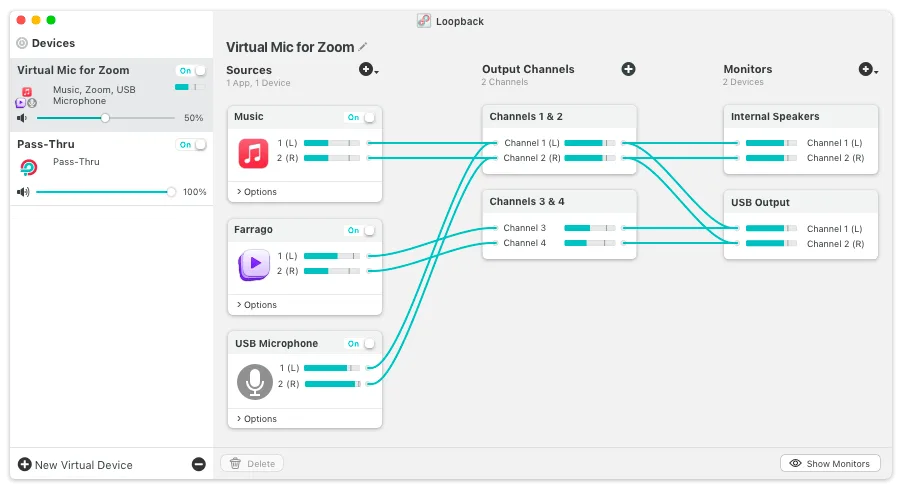
Task: Click the Devices header icon
Action: [x=22, y=43]
